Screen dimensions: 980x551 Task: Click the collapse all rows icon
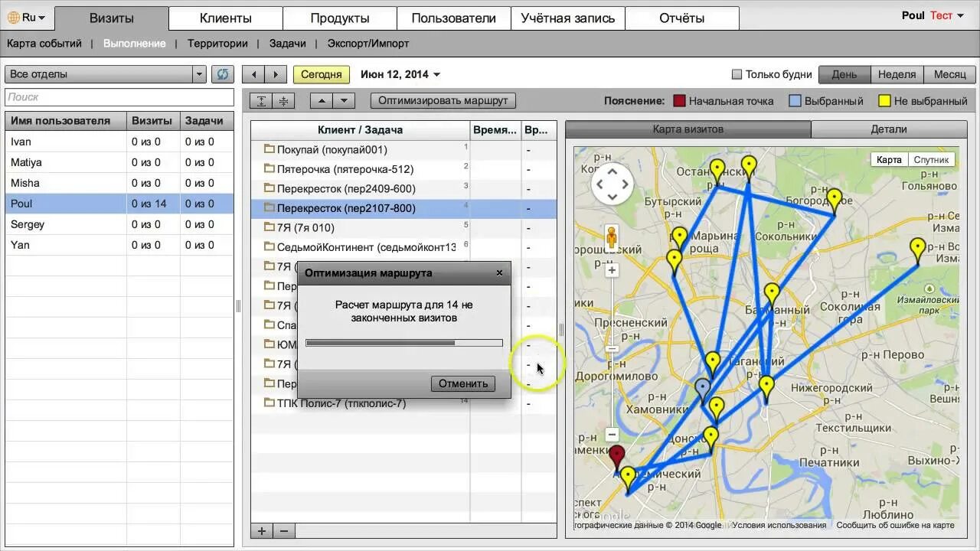283,101
